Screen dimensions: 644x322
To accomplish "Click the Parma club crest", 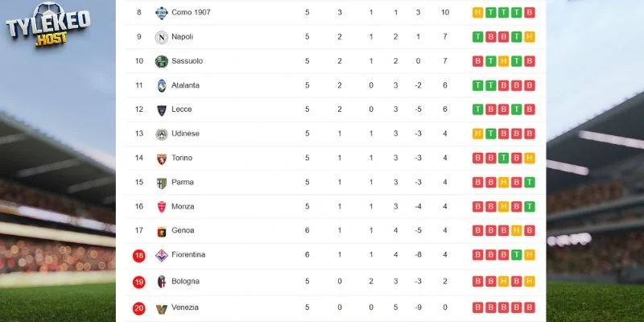I will tap(162, 183).
